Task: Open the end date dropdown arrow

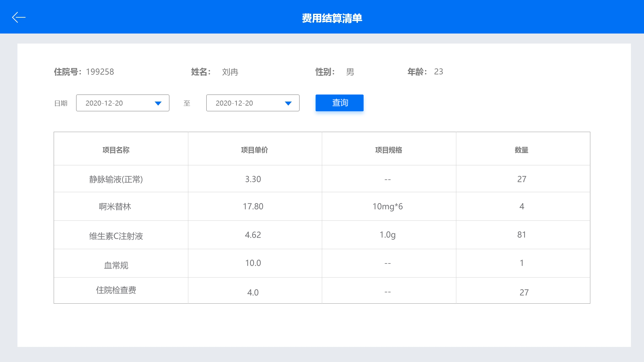Action: (x=288, y=103)
